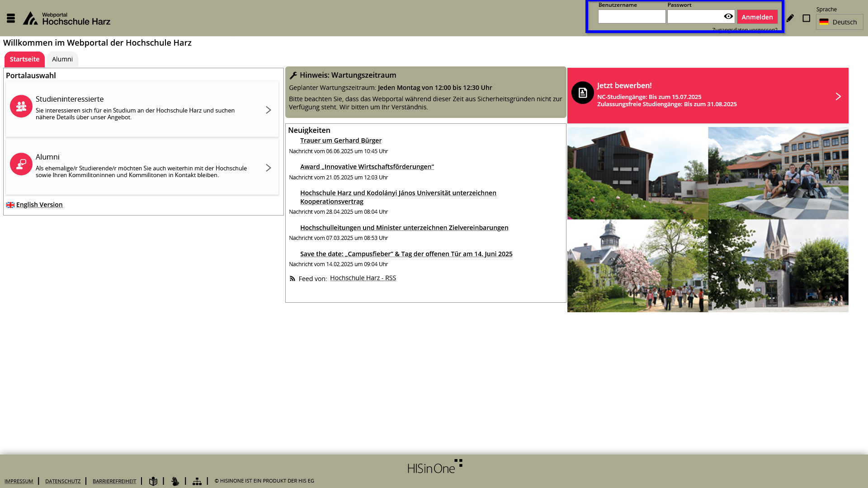Click the Studieninteressierte people icon

(21, 106)
